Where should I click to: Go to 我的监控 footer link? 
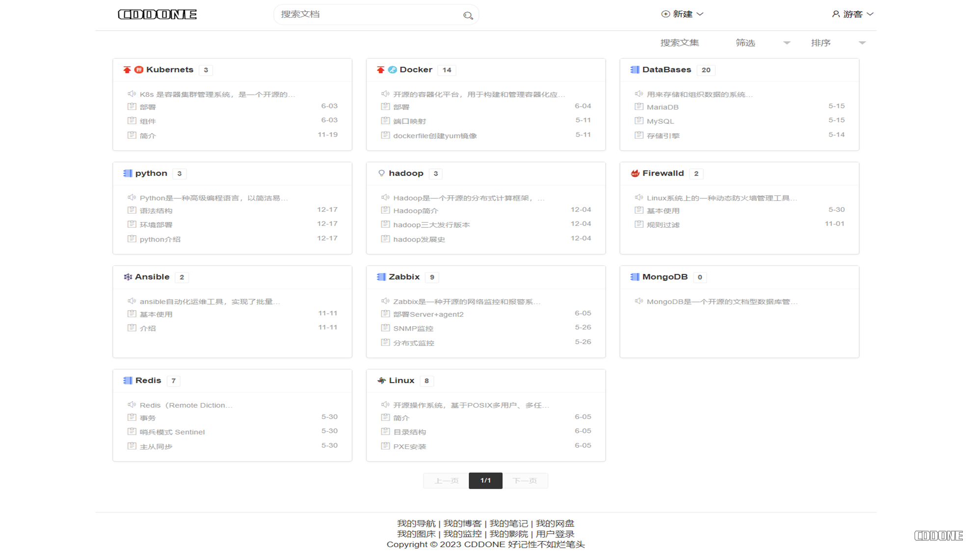(462, 534)
